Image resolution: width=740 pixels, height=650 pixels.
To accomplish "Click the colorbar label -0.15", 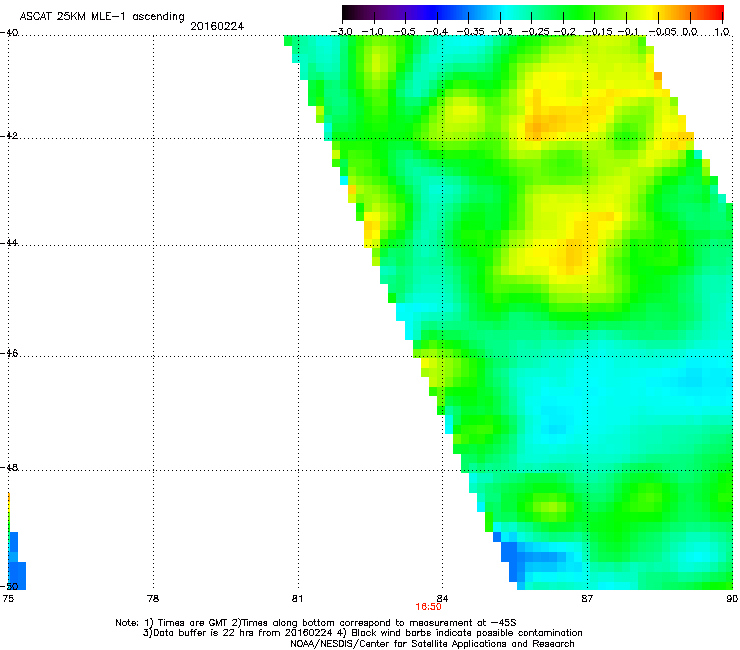I will coord(598,32).
